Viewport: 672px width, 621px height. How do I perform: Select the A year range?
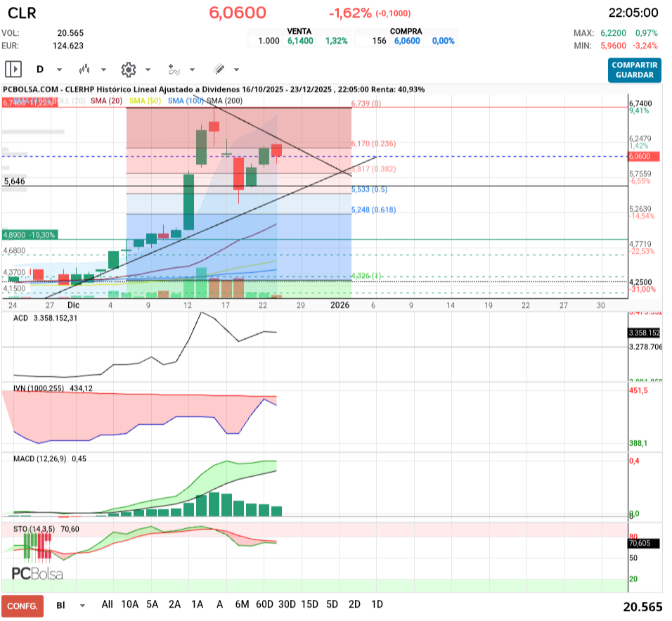pyautogui.click(x=219, y=604)
